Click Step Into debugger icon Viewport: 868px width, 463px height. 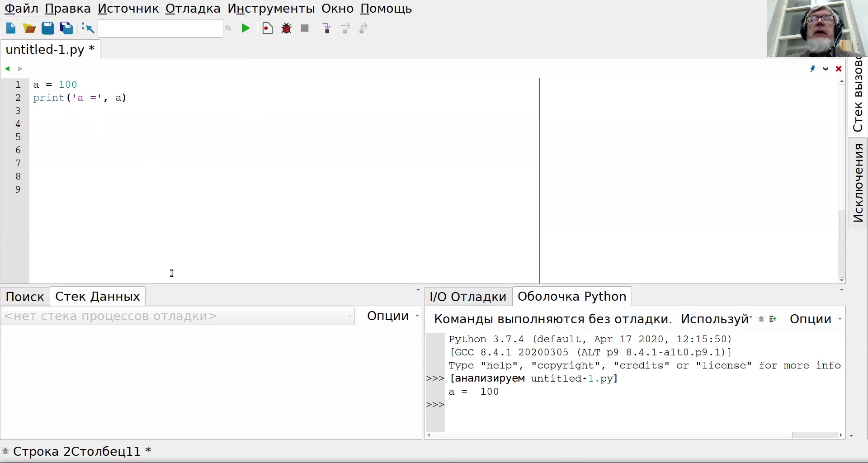pos(327,28)
